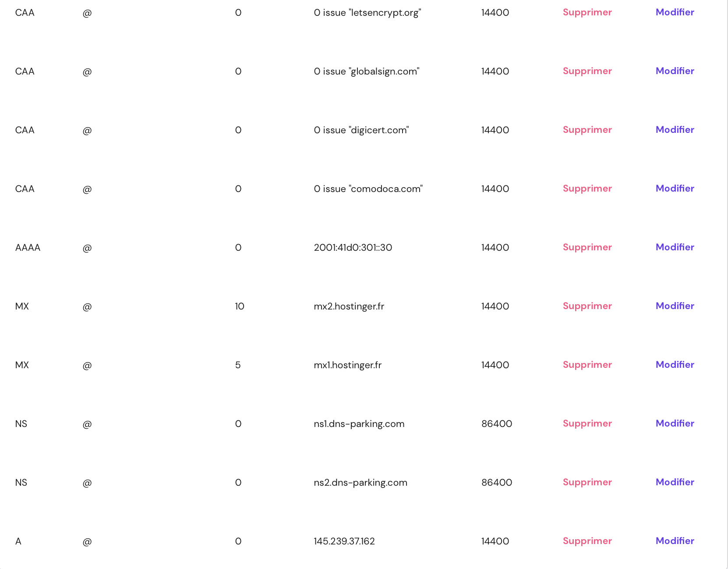This screenshot has width=728, height=569.
Task: Edit the A record 145.239.37.162
Action: tap(675, 541)
